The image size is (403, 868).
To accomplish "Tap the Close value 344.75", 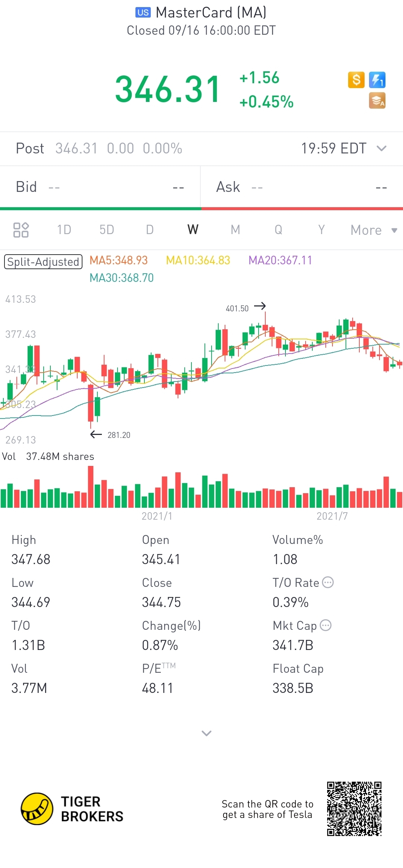I will click(161, 602).
